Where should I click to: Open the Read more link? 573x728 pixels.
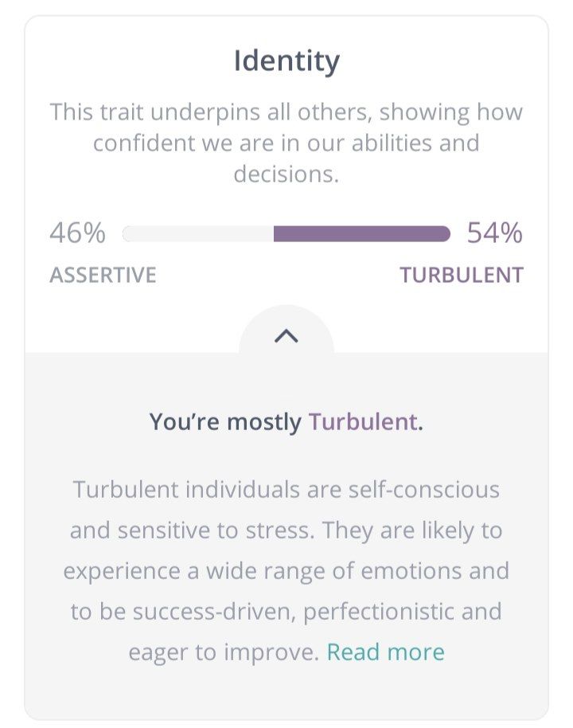pyautogui.click(x=385, y=652)
